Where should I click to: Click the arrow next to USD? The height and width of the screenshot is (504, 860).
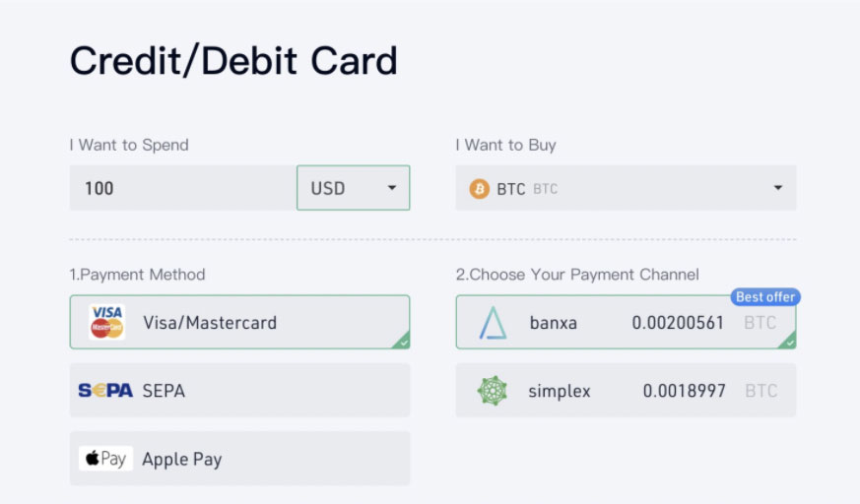pyautogui.click(x=391, y=188)
